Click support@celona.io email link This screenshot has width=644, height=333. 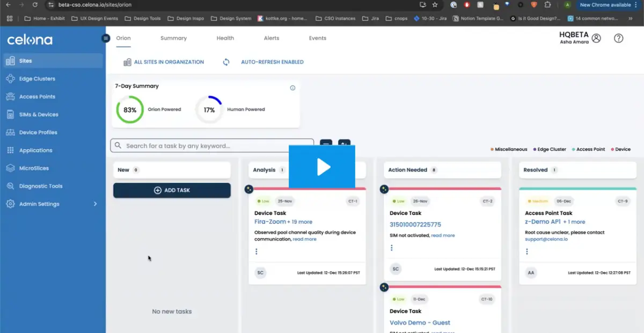click(546, 239)
